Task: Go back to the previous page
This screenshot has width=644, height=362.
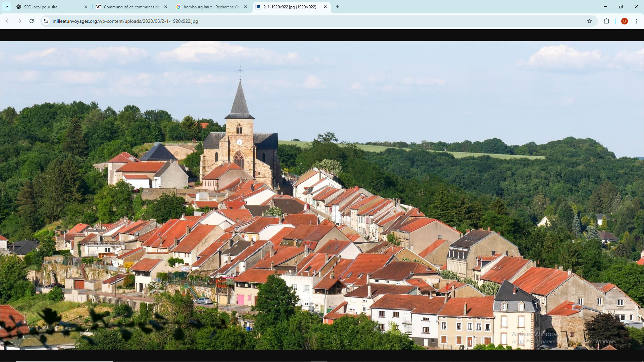Action: (7, 21)
